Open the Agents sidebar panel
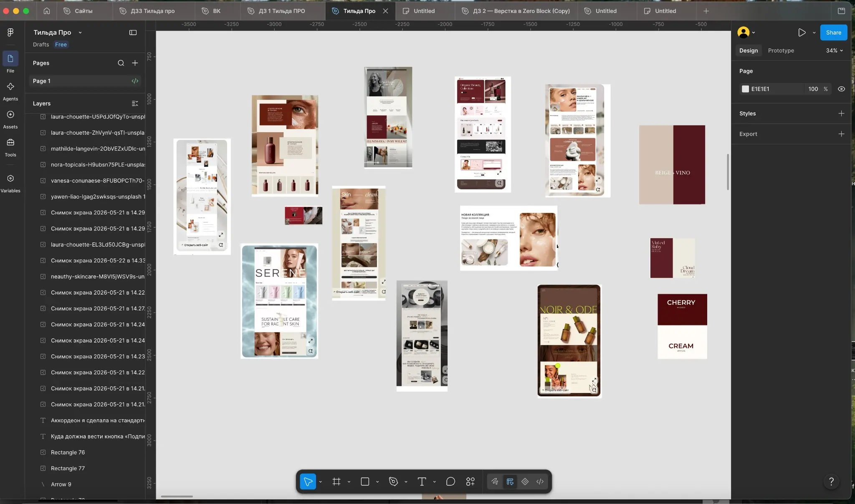This screenshot has width=855, height=504. coord(10,91)
